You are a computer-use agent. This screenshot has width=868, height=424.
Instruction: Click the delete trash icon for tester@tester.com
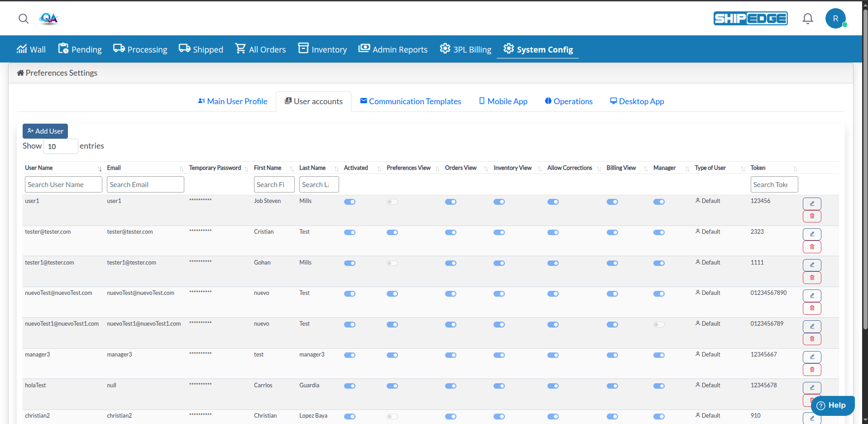[x=812, y=246]
